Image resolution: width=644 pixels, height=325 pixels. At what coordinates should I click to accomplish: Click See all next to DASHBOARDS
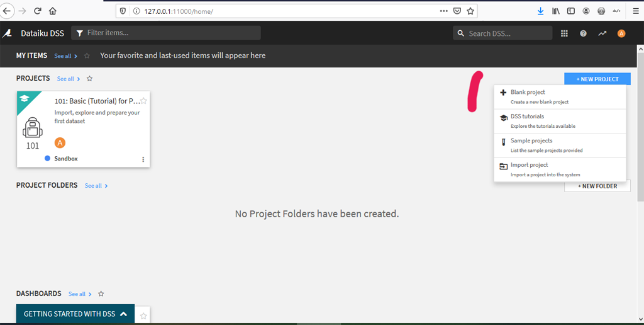[80, 294]
